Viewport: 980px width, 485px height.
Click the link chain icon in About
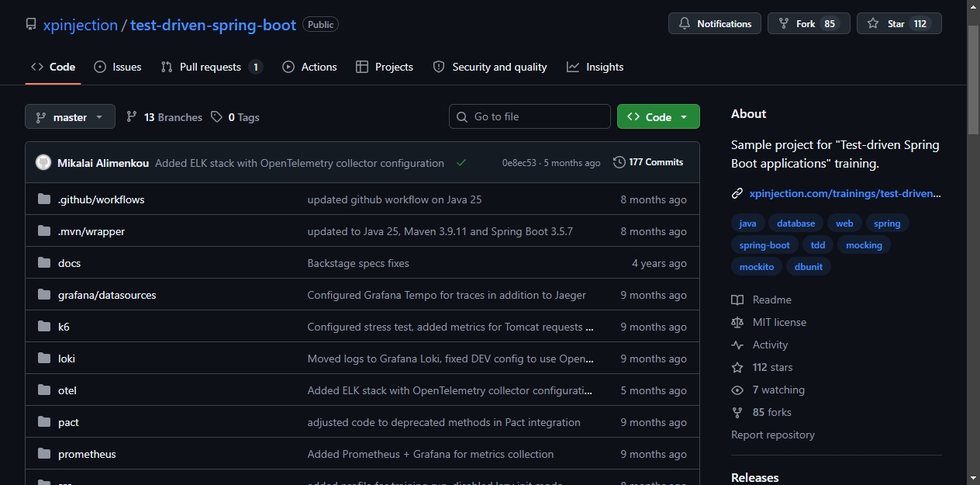point(737,194)
